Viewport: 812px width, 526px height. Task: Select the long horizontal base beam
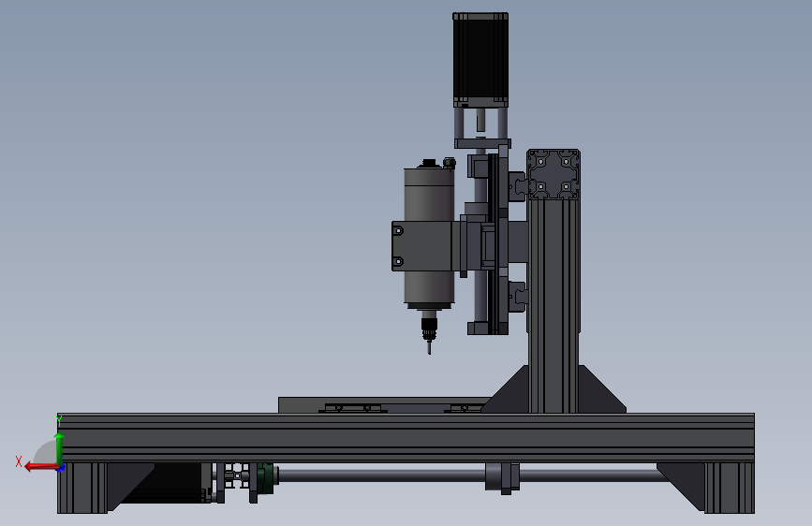tap(406, 437)
